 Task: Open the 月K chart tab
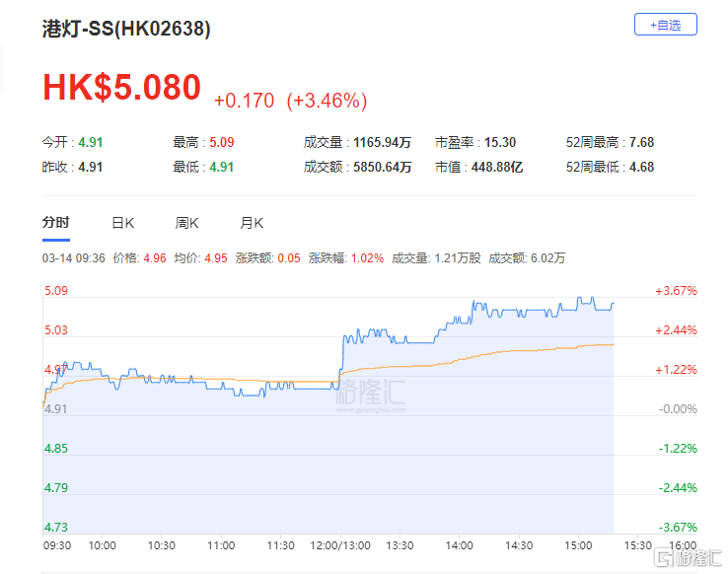[252, 223]
